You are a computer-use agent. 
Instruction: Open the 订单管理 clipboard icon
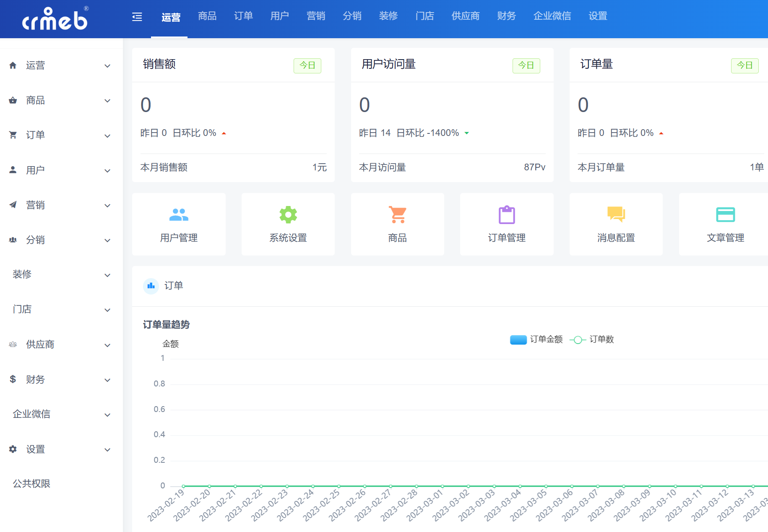(507, 215)
